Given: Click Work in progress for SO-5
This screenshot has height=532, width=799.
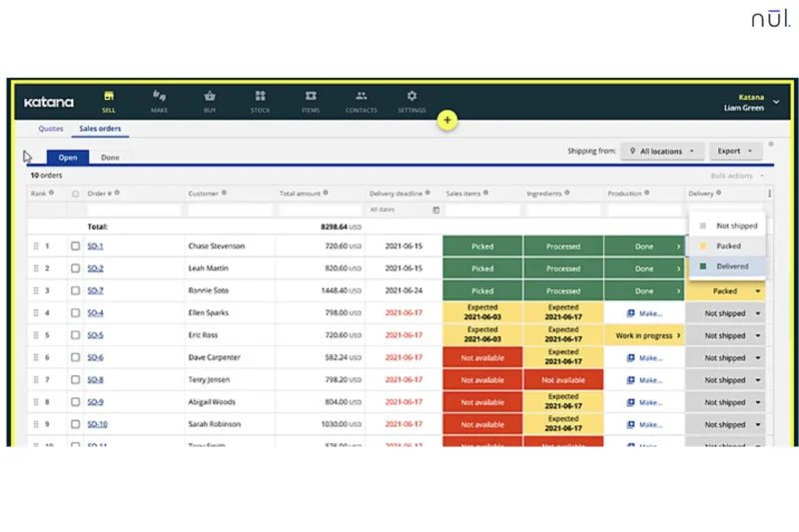Looking at the screenshot, I should (644, 335).
